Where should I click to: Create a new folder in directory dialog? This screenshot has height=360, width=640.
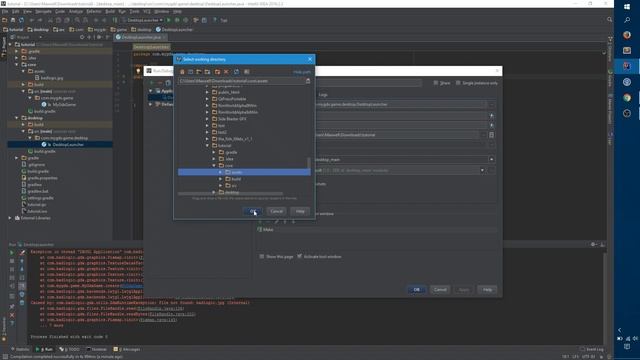(x=217, y=72)
